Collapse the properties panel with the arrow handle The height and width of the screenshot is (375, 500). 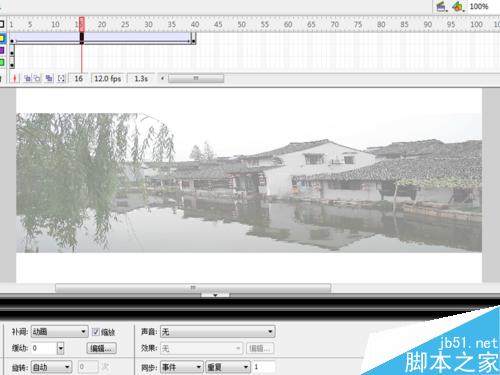(x=215, y=295)
